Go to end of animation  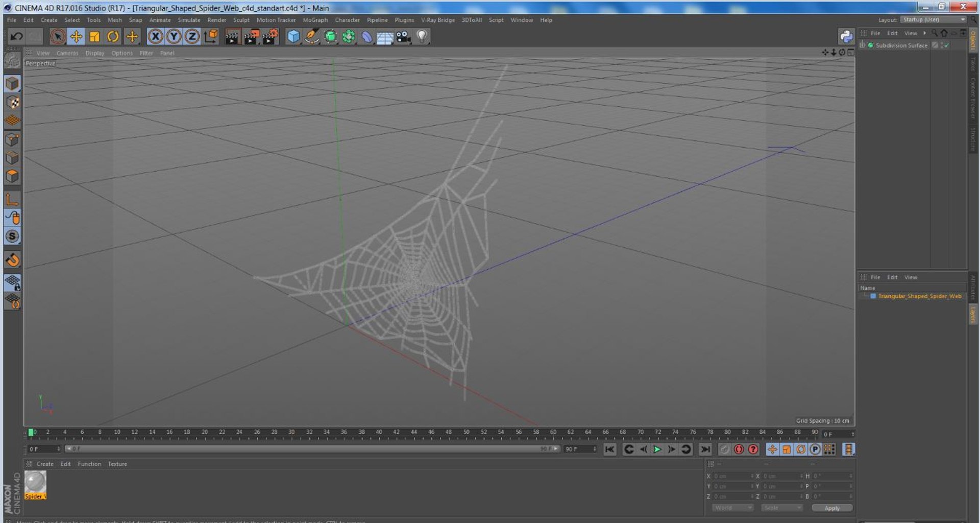[x=705, y=449]
